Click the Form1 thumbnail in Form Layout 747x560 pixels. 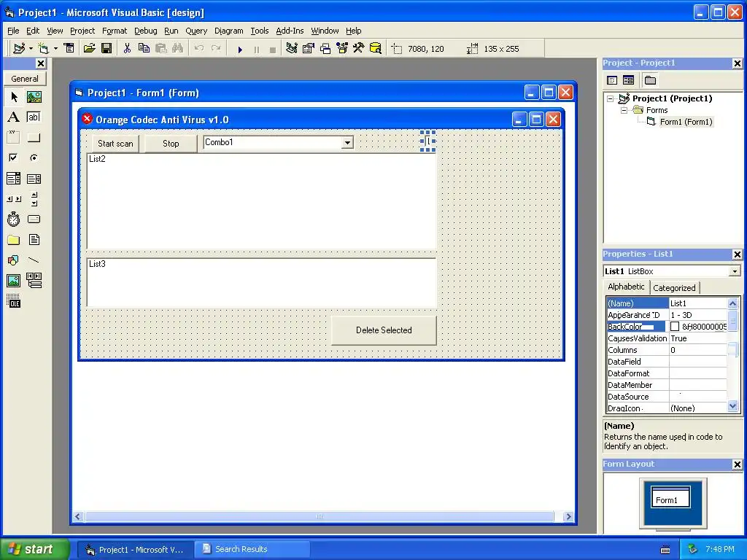[671, 497]
